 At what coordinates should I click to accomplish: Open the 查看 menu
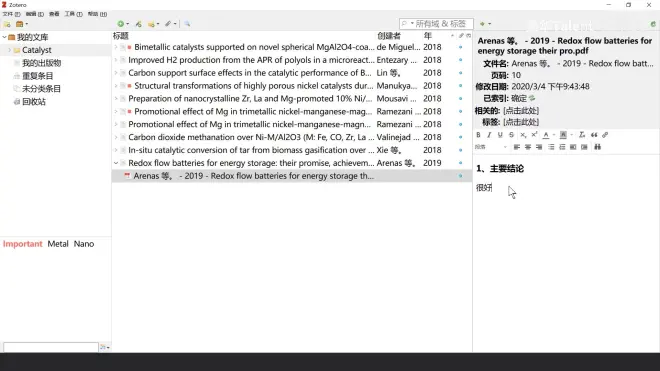(x=54, y=14)
